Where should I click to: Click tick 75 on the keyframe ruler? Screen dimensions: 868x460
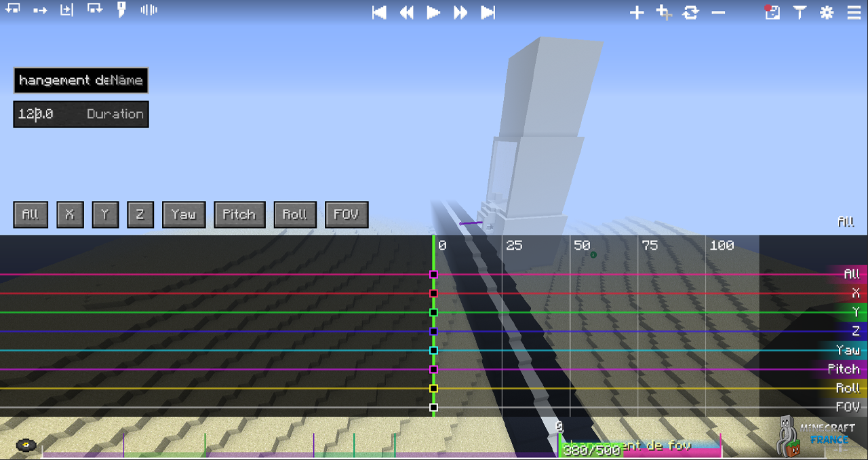point(650,246)
